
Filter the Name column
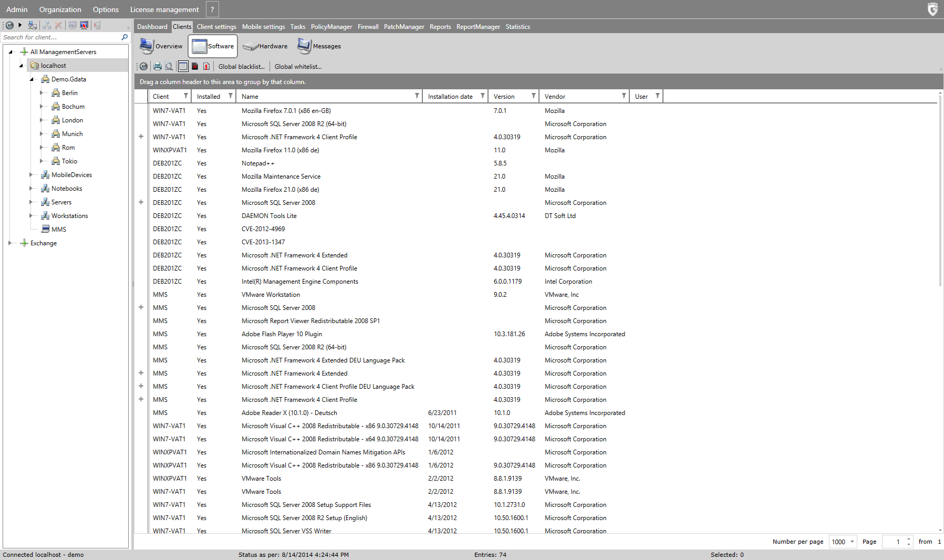click(x=417, y=96)
